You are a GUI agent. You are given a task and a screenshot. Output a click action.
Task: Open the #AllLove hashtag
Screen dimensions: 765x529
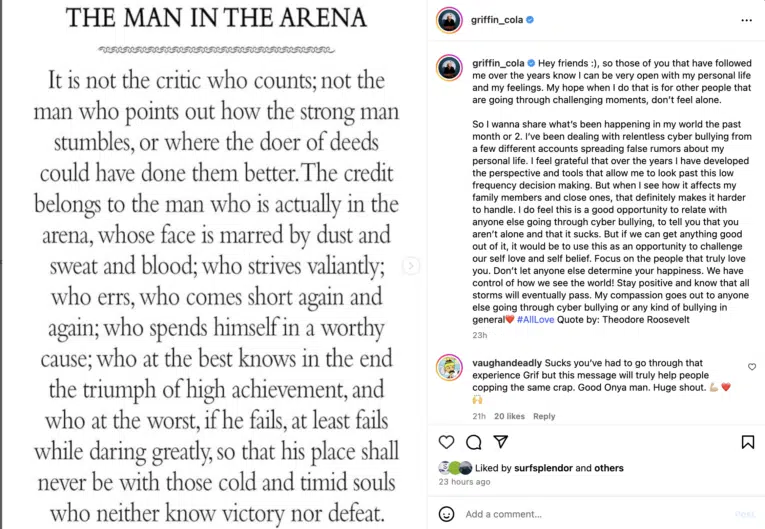[x=535, y=320]
